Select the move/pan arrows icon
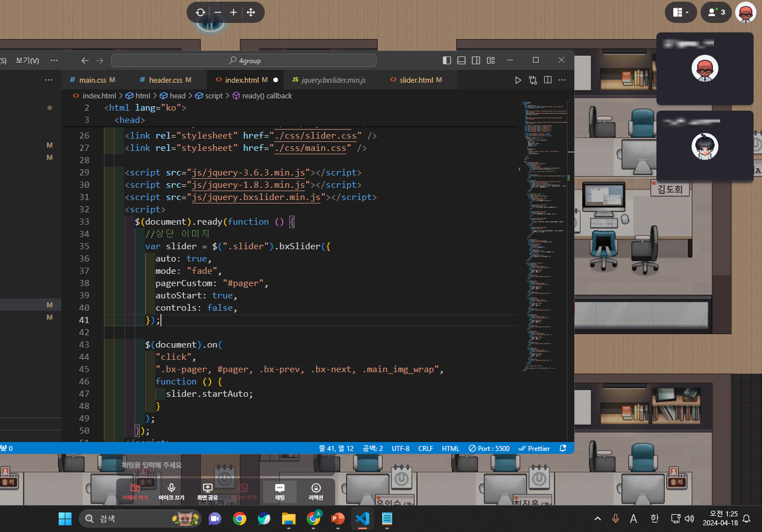 click(x=251, y=12)
